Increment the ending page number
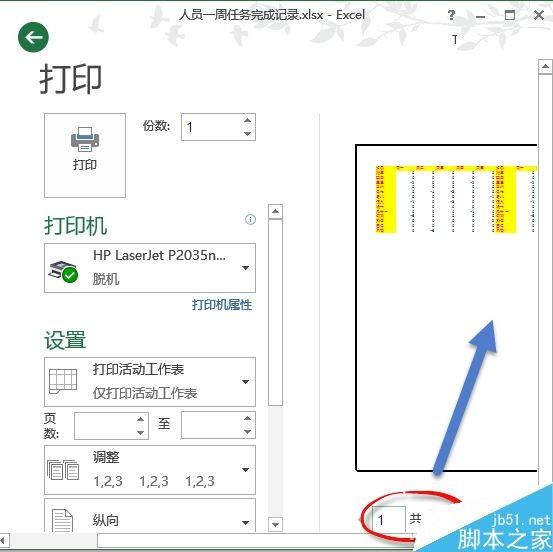 point(247,418)
